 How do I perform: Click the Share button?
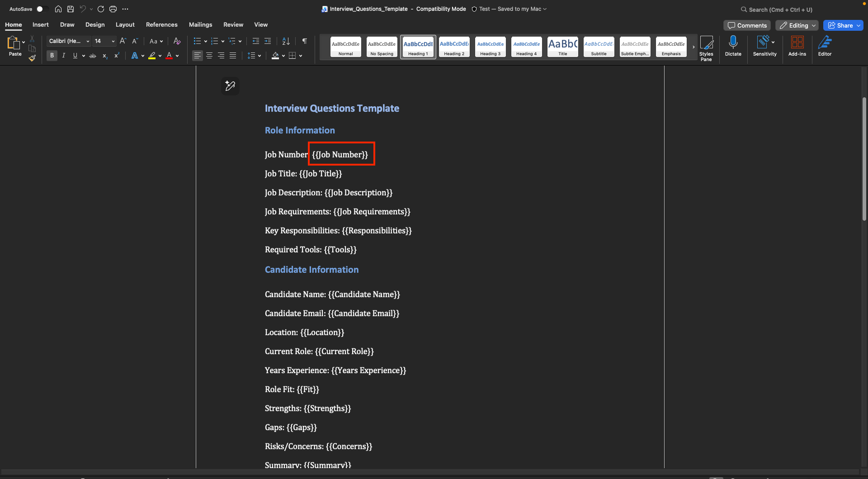coord(843,25)
